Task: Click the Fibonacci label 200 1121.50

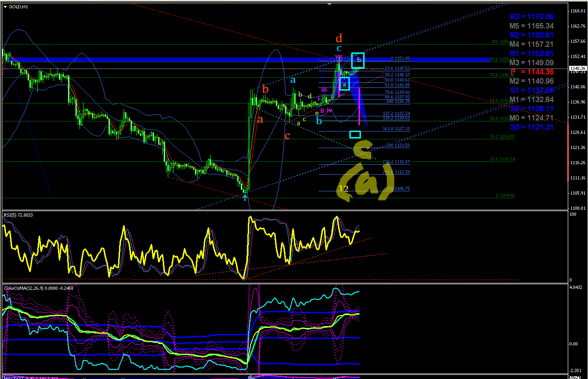Action: pyautogui.click(x=398, y=145)
